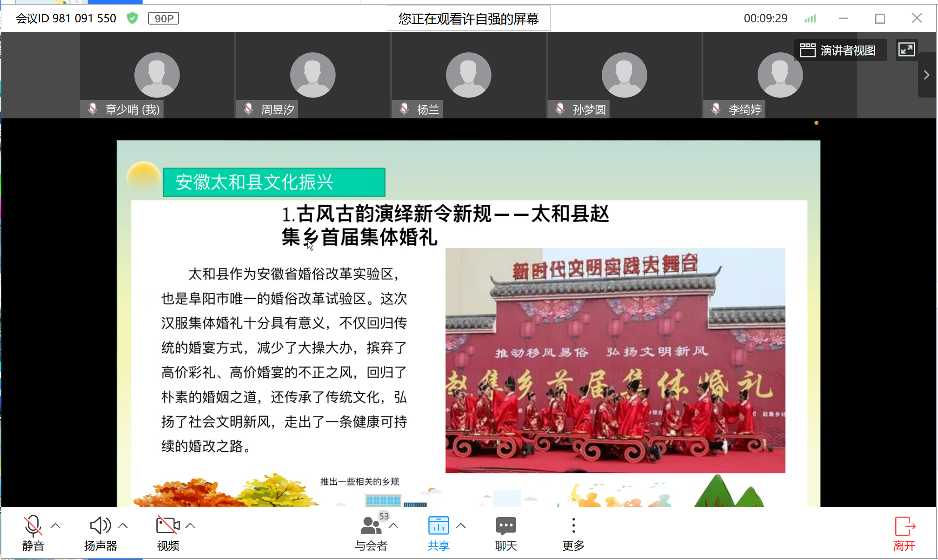Click the 90P resolution badge
Screen dimensions: 938x560
coord(164,18)
